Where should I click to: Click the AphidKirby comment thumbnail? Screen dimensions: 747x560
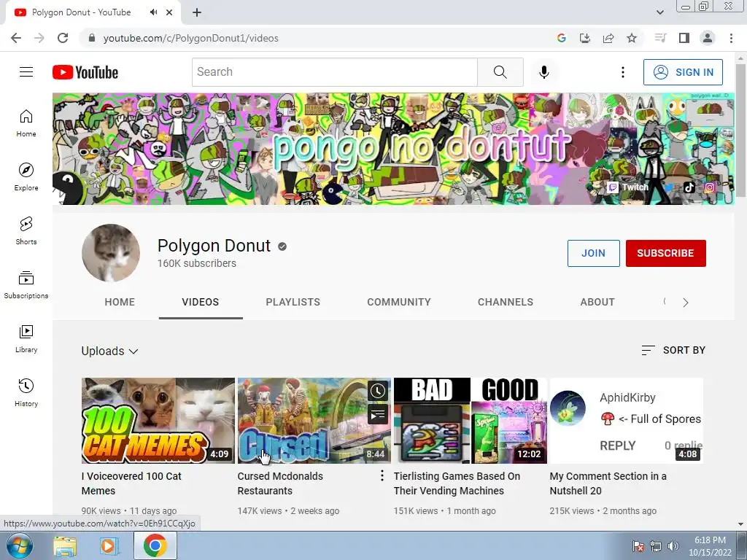tap(626, 421)
